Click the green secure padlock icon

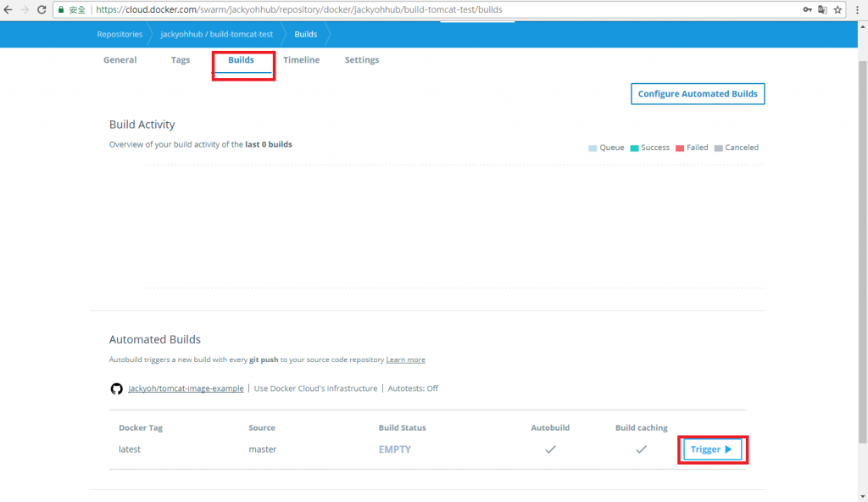click(x=61, y=9)
